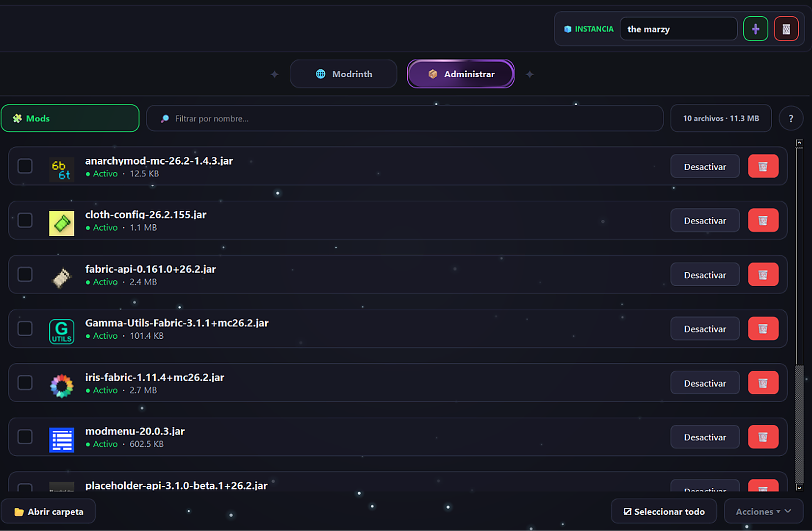Image resolution: width=812 pixels, height=531 pixels.
Task: Desactivar modmenu-20.0.3.jar
Action: [x=705, y=437]
